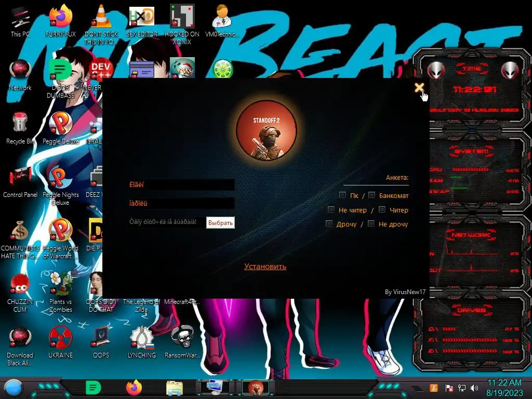Open the green chat app on taskbar
532x399 pixels.
(x=94, y=388)
